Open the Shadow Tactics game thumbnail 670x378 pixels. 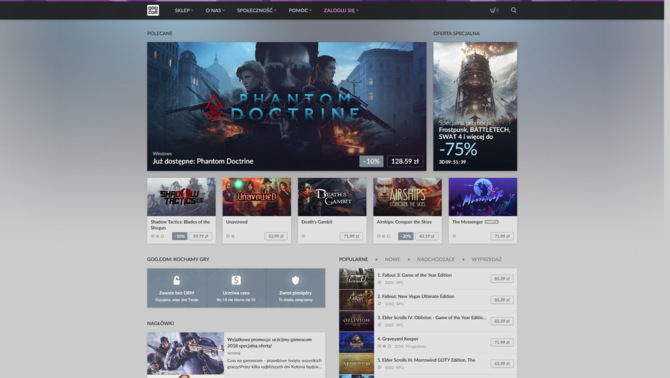tap(181, 197)
